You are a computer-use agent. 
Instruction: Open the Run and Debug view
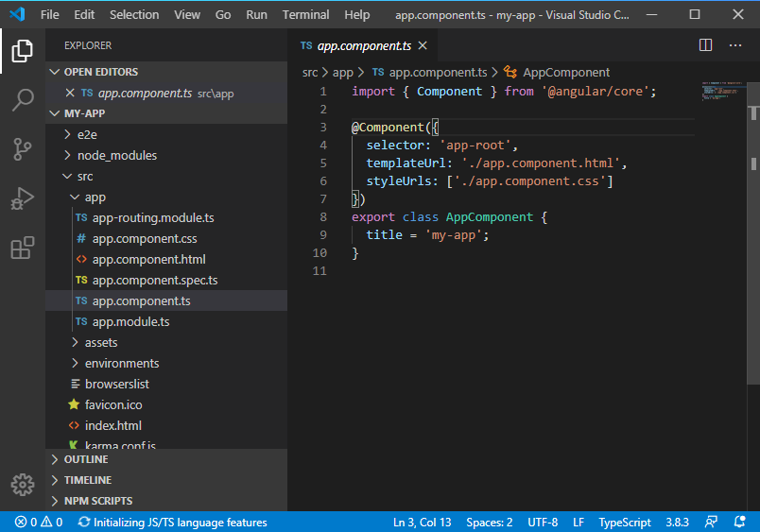[23, 198]
